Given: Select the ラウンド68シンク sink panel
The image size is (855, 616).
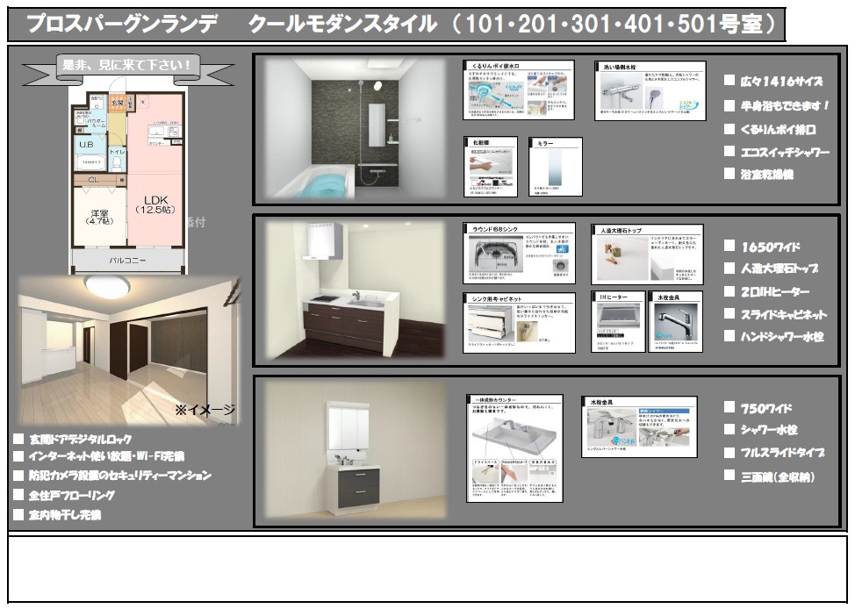Looking at the screenshot, I should (x=519, y=253).
